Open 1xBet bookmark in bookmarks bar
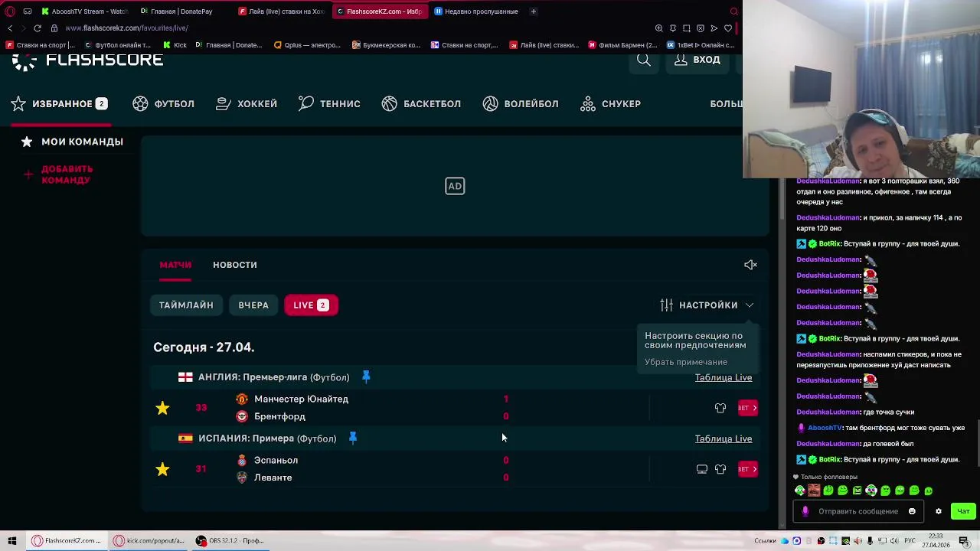Viewport: 980px width, 551px height. pos(701,45)
